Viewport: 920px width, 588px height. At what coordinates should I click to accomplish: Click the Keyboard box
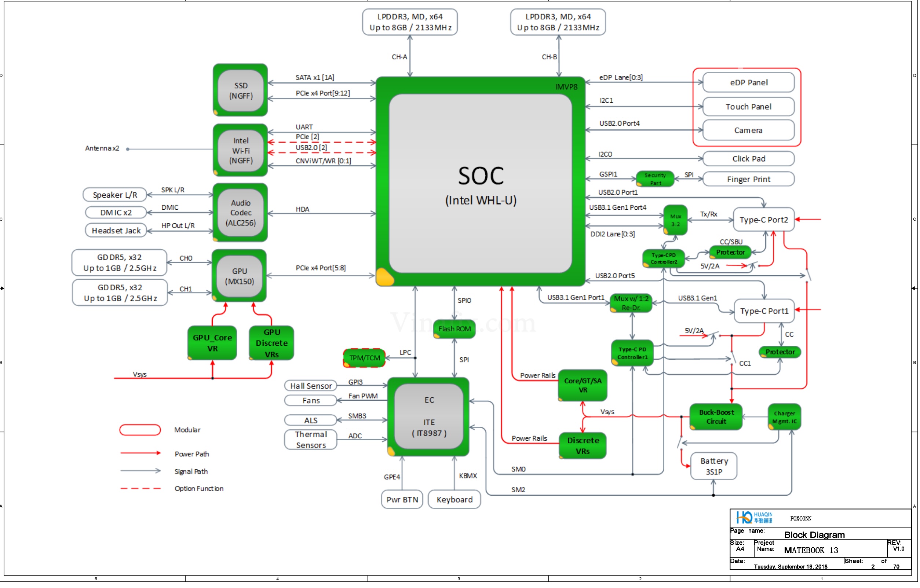(x=454, y=500)
